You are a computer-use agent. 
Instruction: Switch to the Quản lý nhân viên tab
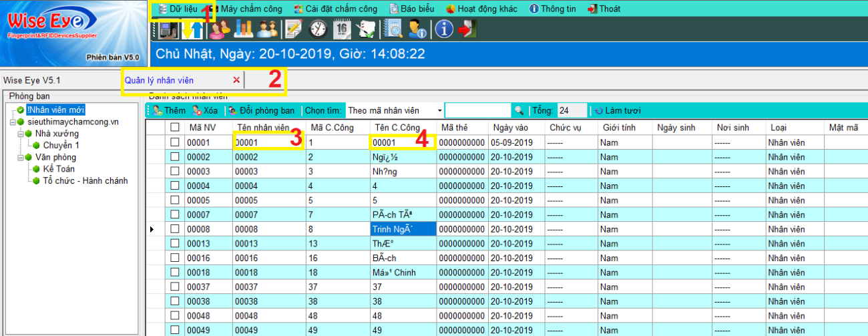point(159,80)
